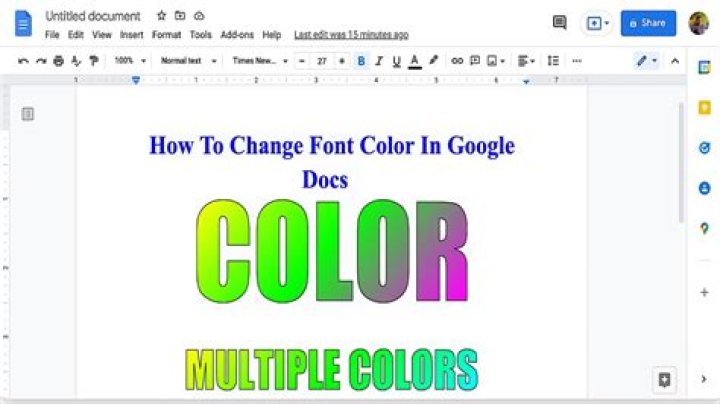Open the Insert menu
The height and width of the screenshot is (404, 720).
pyautogui.click(x=132, y=35)
